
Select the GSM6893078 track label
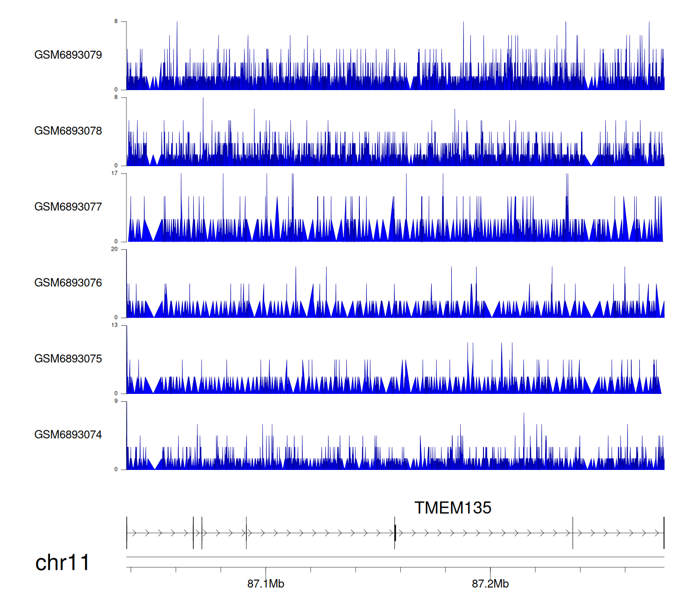coord(68,131)
